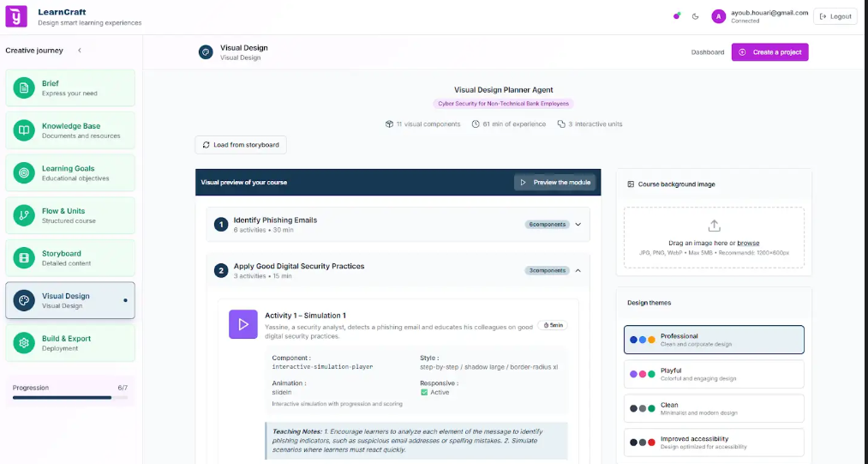Click the user avatar icon
868x464 pixels.
coord(718,16)
